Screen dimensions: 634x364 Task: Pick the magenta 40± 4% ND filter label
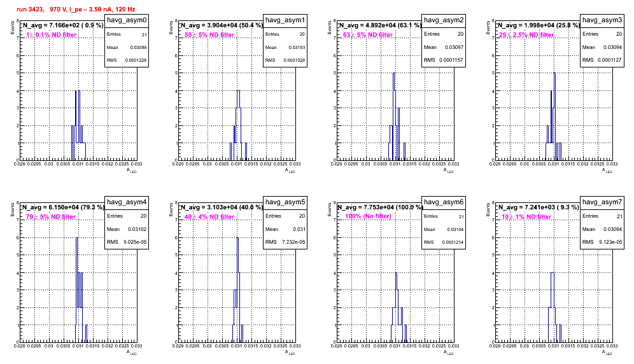click(x=209, y=217)
